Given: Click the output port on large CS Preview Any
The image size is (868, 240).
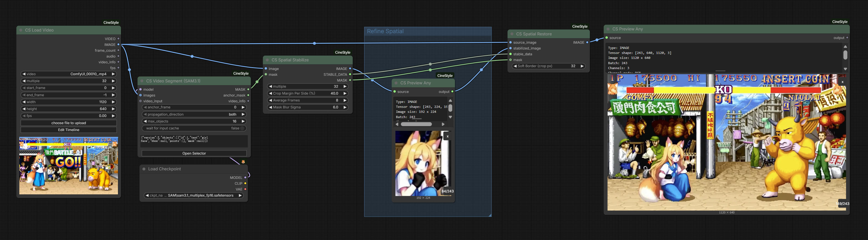Looking at the screenshot, I should 847,38.
